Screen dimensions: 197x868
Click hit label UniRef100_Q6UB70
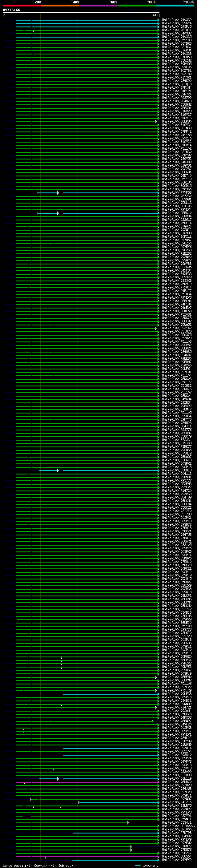[x=177, y=782]
